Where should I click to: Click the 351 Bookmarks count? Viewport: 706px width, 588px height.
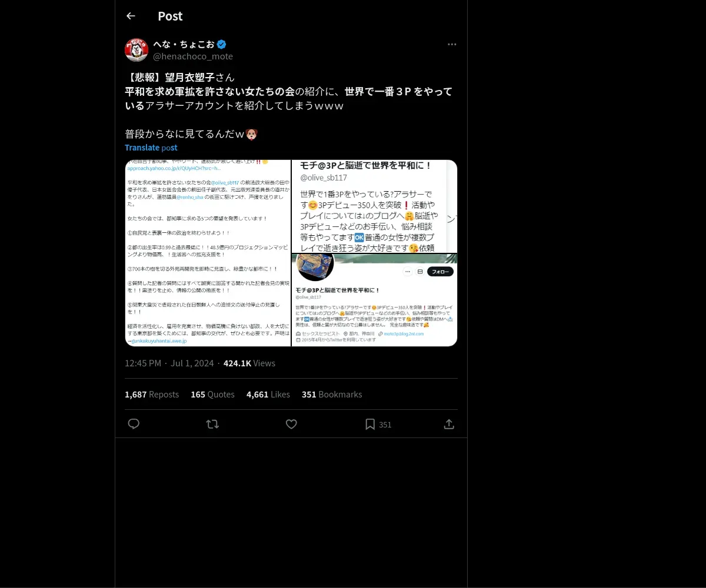(x=332, y=395)
